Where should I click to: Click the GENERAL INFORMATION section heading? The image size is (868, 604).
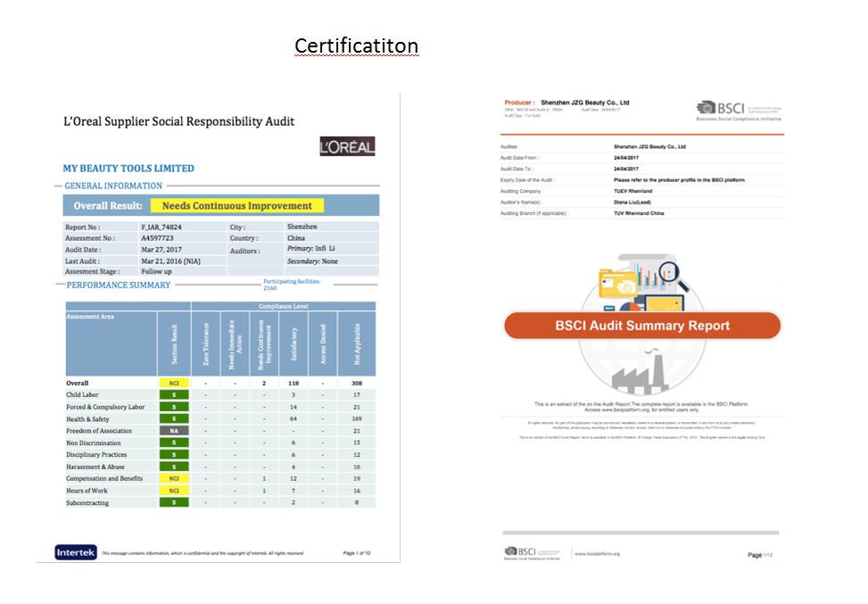(x=113, y=186)
